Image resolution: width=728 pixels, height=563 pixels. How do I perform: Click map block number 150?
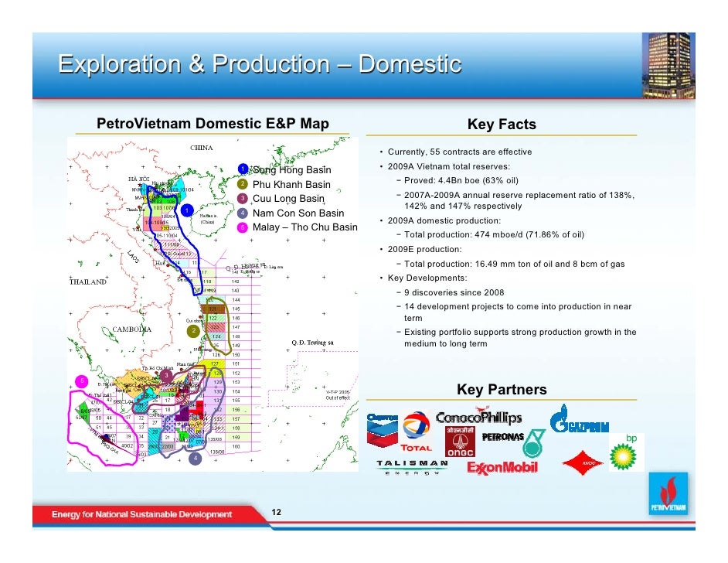pyautogui.click(x=236, y=354)
